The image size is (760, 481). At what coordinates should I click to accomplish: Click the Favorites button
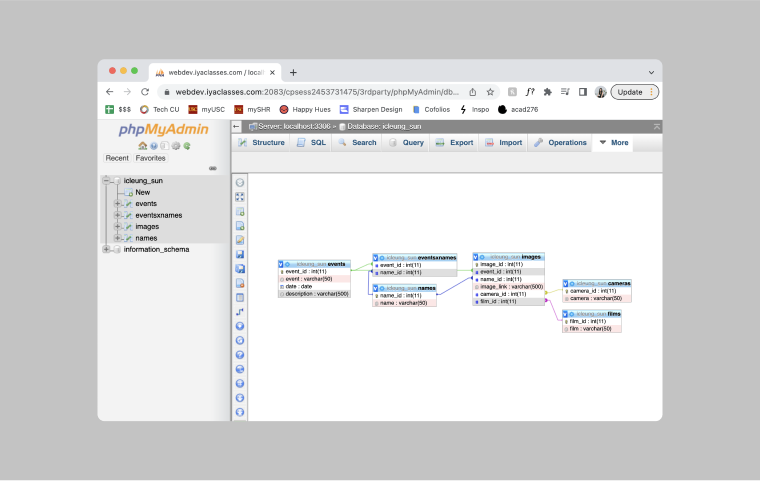coord(151,158)
